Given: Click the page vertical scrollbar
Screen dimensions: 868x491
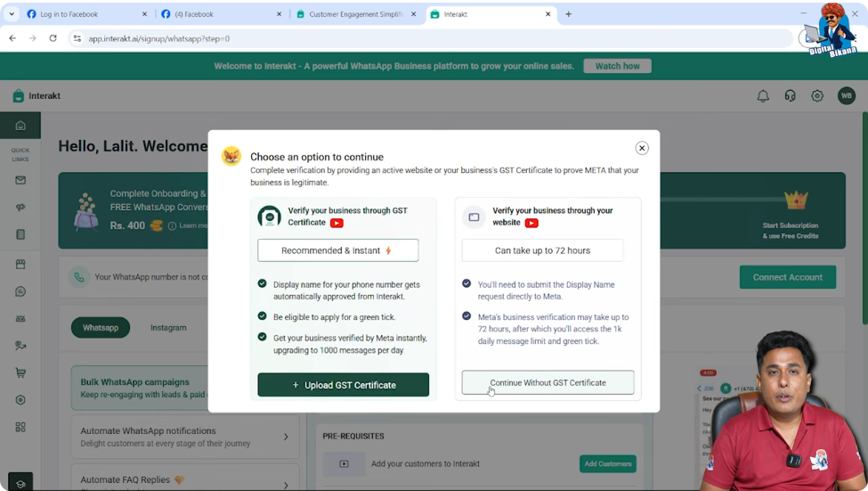Looking at the screenshot, I should point(864,218).
